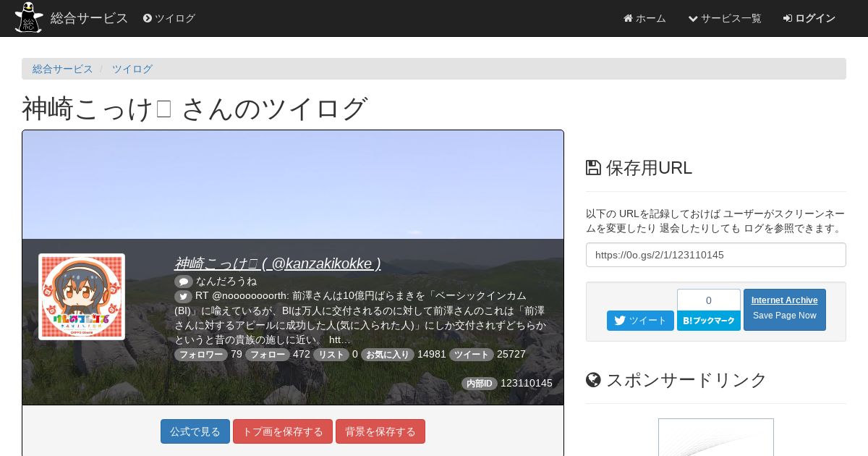Click the home icon in navbar
This screenshot has height=456, width=868.
[x=628, y=18]
